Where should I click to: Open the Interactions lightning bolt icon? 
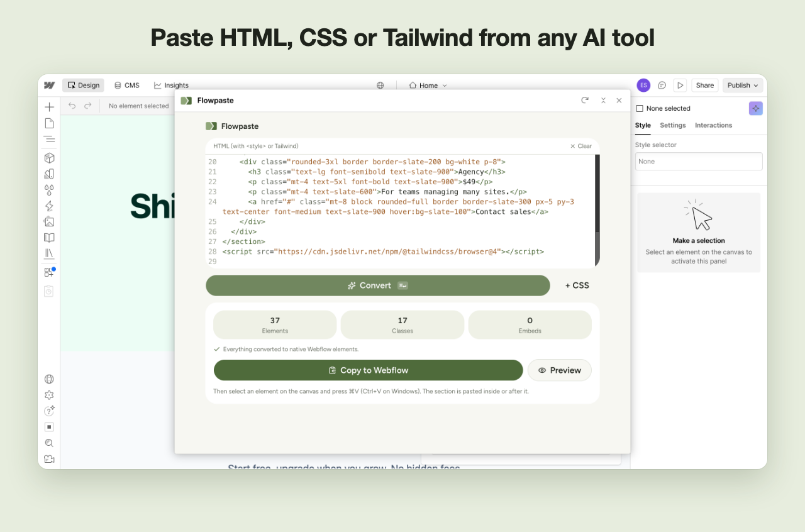pos(49,206)
